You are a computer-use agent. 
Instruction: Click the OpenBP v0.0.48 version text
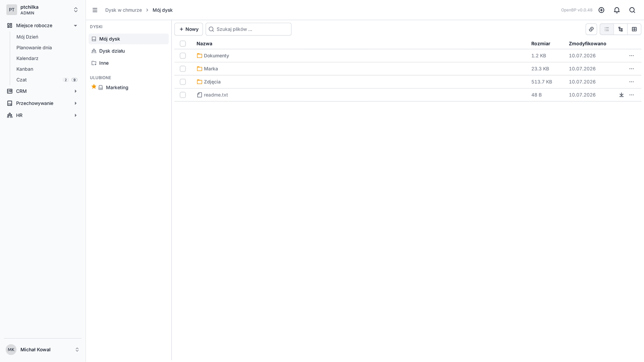point(577,10)
